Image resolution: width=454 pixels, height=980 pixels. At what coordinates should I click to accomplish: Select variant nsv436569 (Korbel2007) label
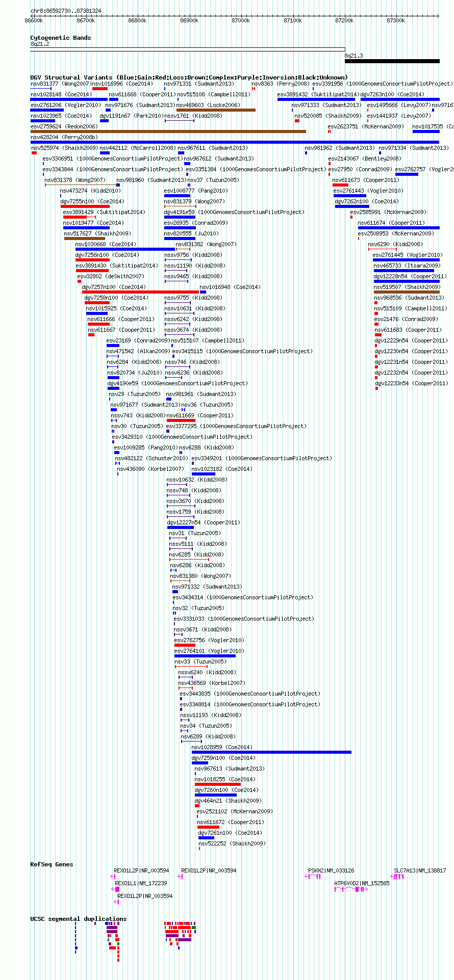tap(212, 683)
